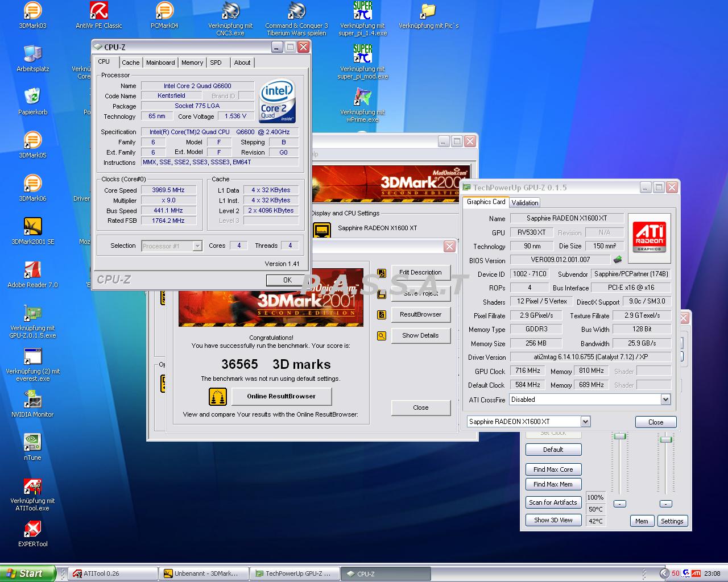
Task: Open the Arbeitsplatz desktop icon
Action: click(x=32, y=59)
